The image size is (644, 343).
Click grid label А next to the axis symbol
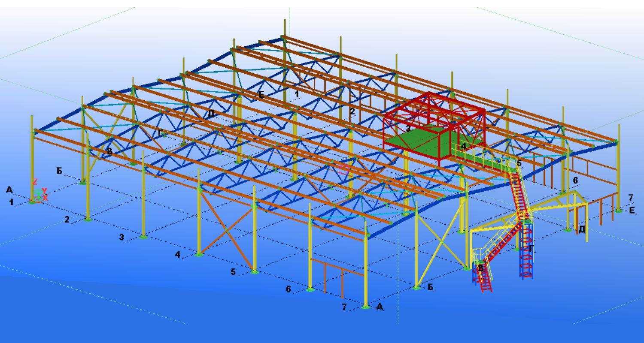coord(9,190)
